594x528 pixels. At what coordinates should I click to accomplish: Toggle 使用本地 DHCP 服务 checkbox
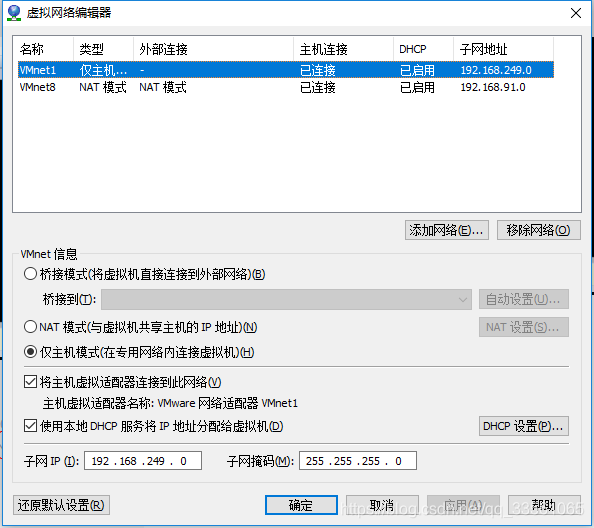tap(30, 426)
